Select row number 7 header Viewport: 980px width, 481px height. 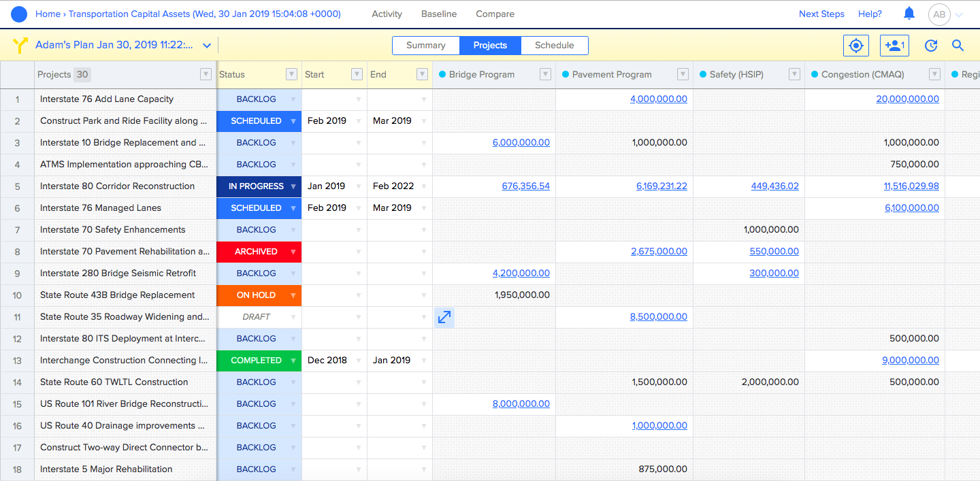(17, 230)
